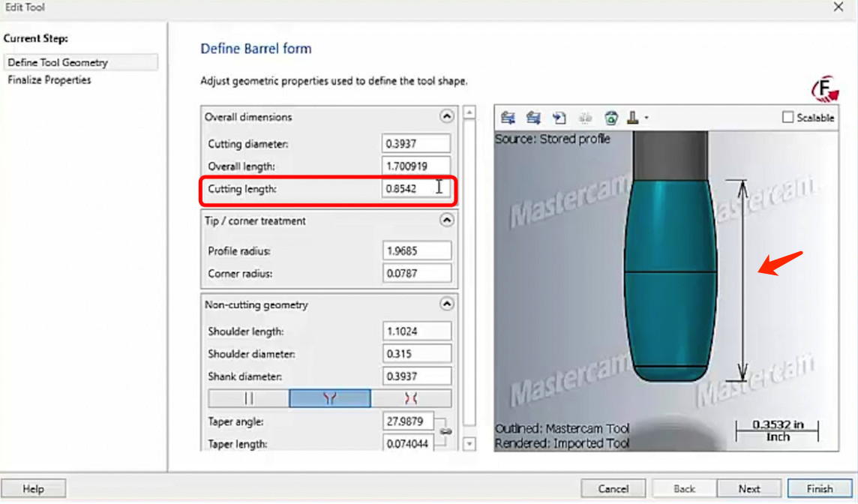This screenshot has height=504, width=858.
Task: Click the 'Rendered: Imported Tool' text
Action: pyautogui.click(x=562, y=443)
